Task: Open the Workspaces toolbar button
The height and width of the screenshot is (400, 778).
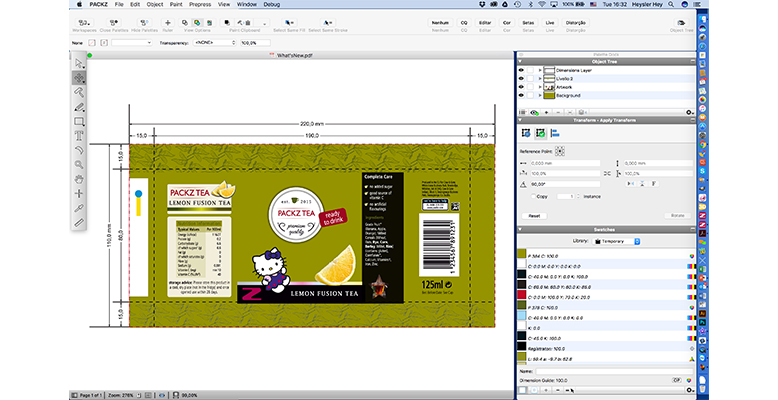Action: 84,23
